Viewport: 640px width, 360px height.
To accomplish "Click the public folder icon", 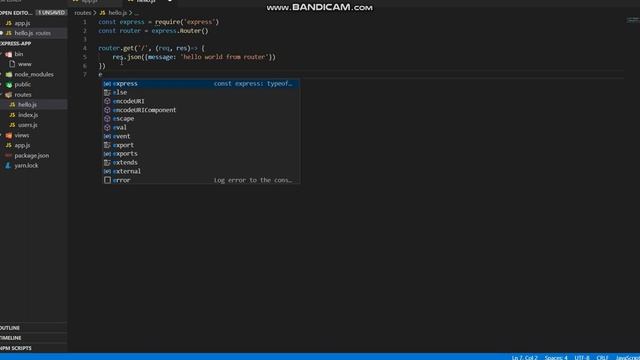I will pos(9,84).
